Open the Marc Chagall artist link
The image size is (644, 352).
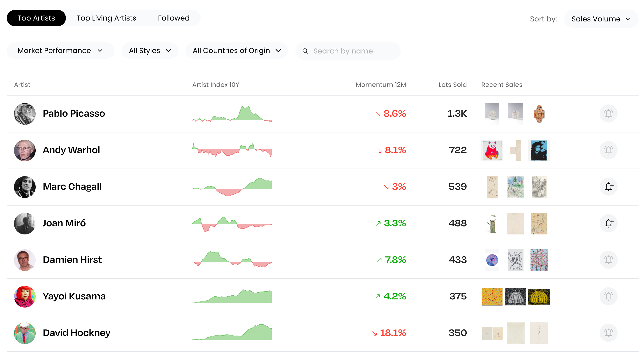(72, 187)
